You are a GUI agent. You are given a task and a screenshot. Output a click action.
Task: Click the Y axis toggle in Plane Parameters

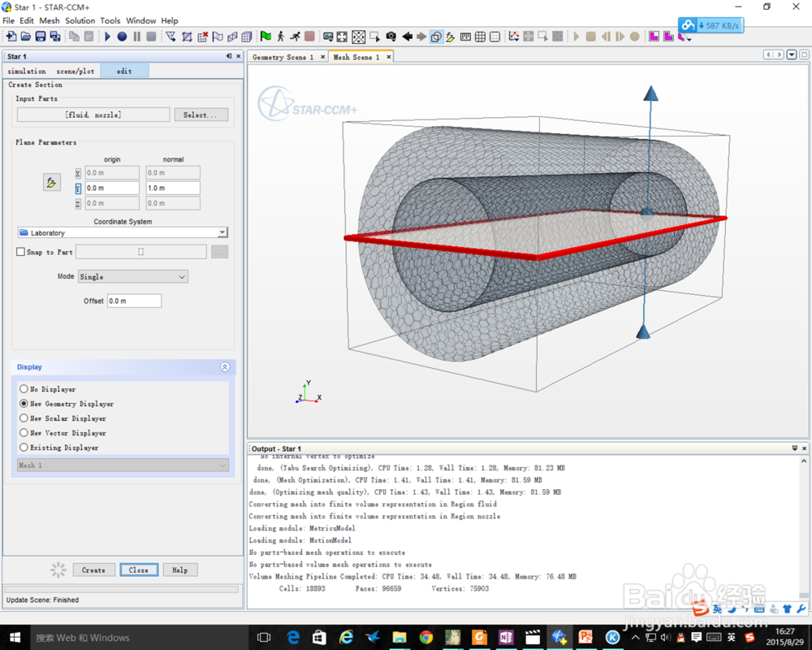point(78,188)
